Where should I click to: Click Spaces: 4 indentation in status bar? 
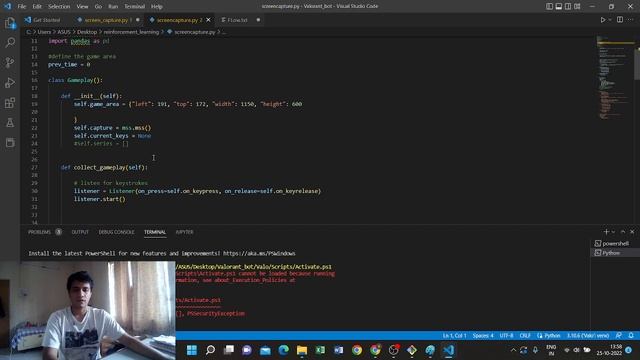click(483, 336)
